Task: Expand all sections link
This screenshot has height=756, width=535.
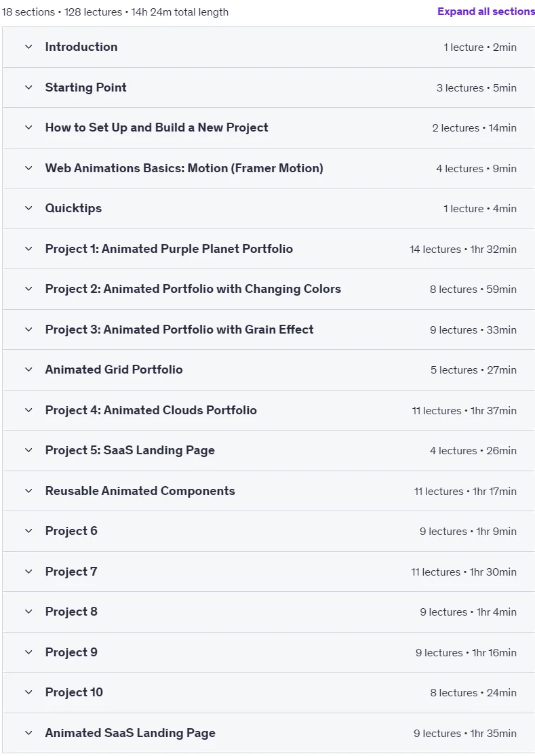Action: click(x=486, y=12)
